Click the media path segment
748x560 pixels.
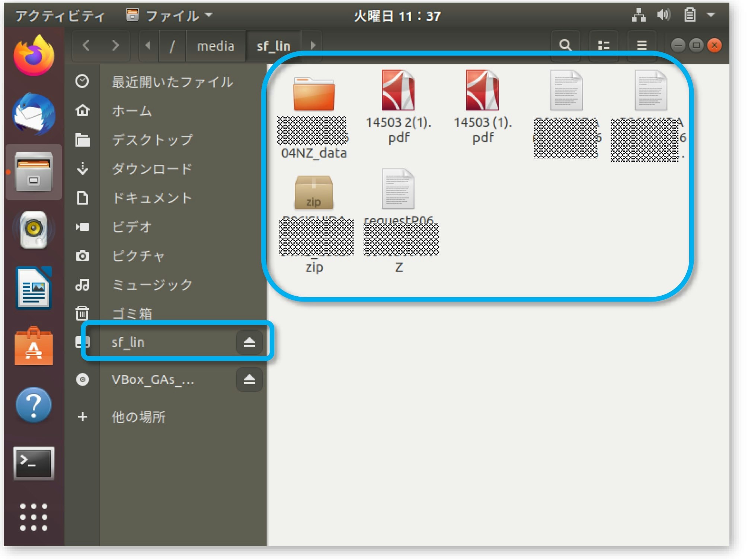[215, 46]
